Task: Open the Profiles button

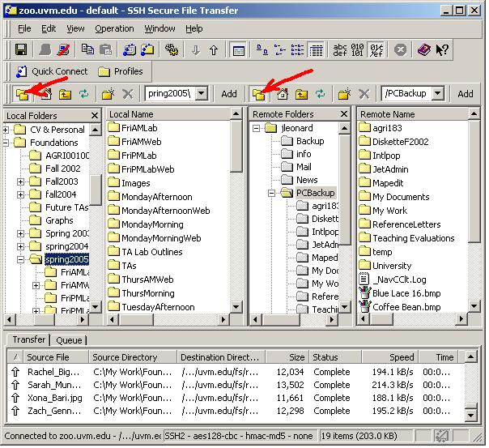Action: [x=120, y=71]
